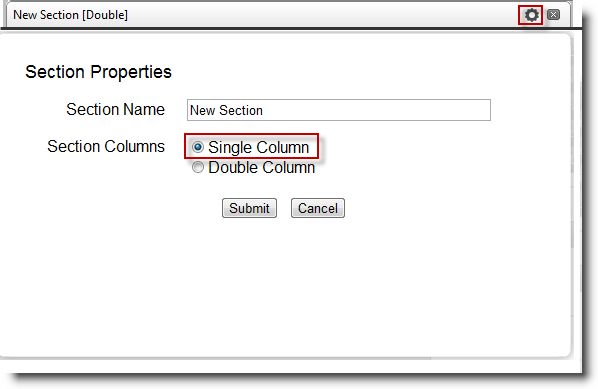The image size is (598, 389).
Task: Submit the section properties form
Action: pos(249,208)
